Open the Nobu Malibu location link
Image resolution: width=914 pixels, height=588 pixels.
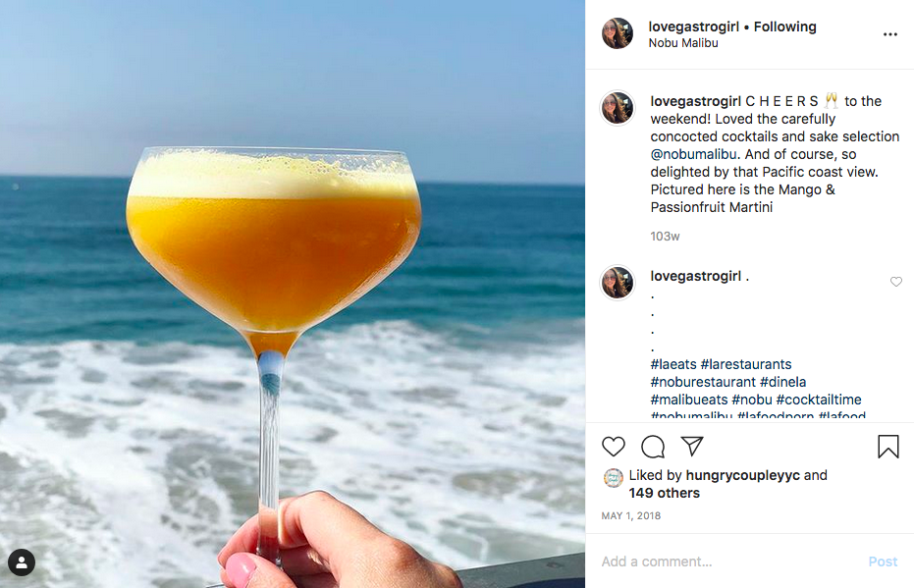[x=682, y=43]
